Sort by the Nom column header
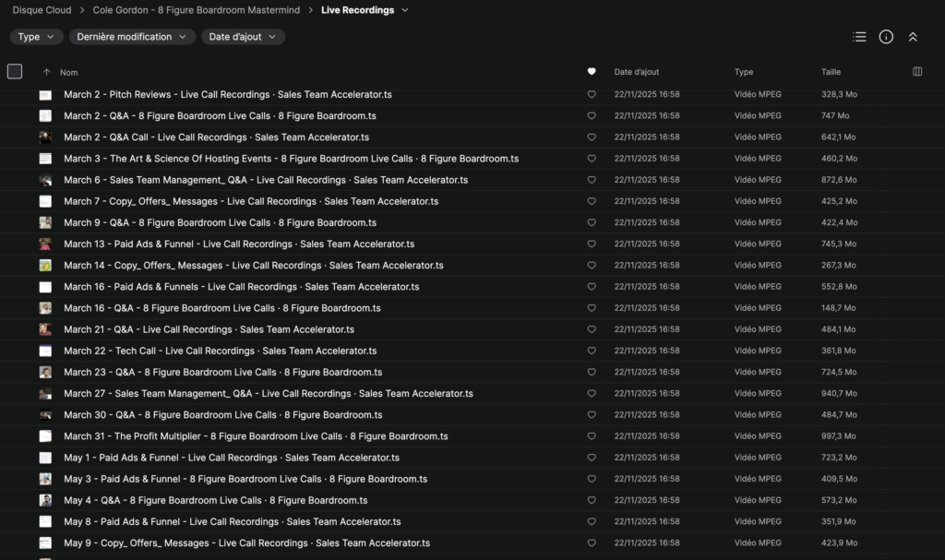This screenshot has width=945, height=560. 68,72
